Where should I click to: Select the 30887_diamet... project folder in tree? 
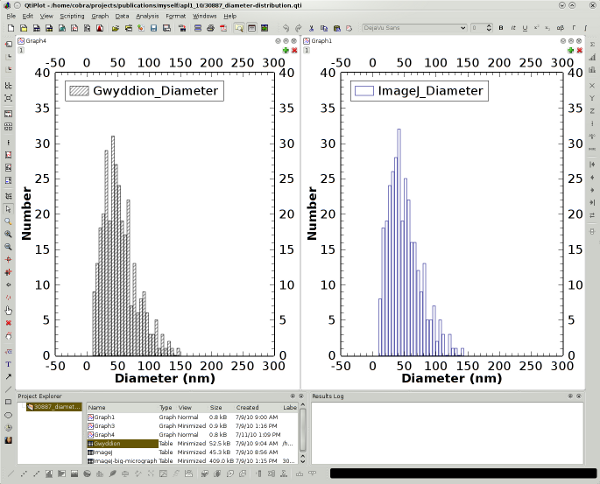(x=54, y=407)
